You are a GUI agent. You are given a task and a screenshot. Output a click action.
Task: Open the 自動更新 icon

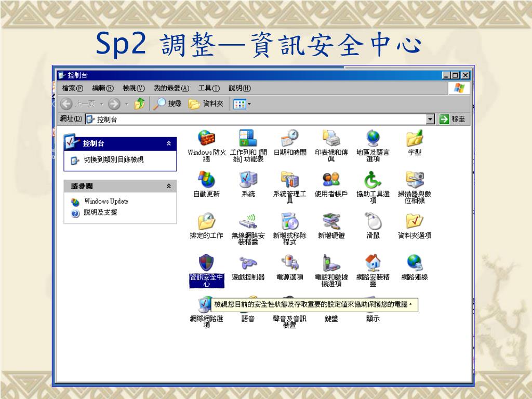207,179
